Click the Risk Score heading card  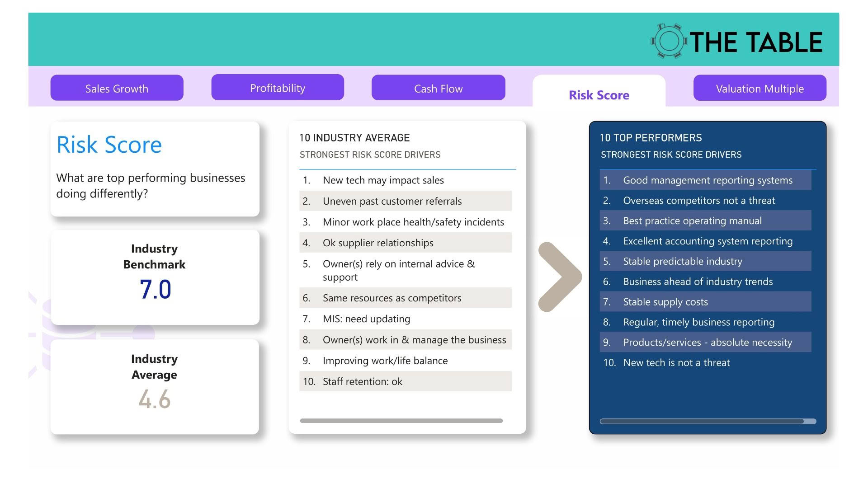pos(155,169)
